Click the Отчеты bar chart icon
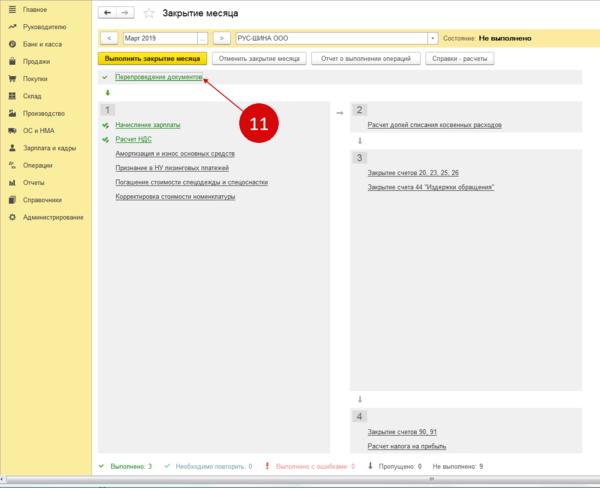The width and height of the screenshot is (600, 488). pos(12,183)
